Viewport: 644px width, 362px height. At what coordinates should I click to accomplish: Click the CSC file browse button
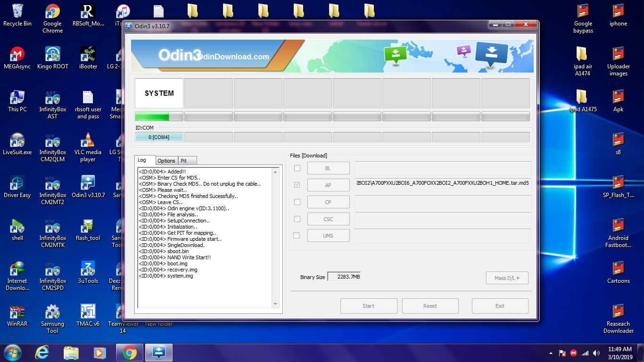tap(328, 219)
